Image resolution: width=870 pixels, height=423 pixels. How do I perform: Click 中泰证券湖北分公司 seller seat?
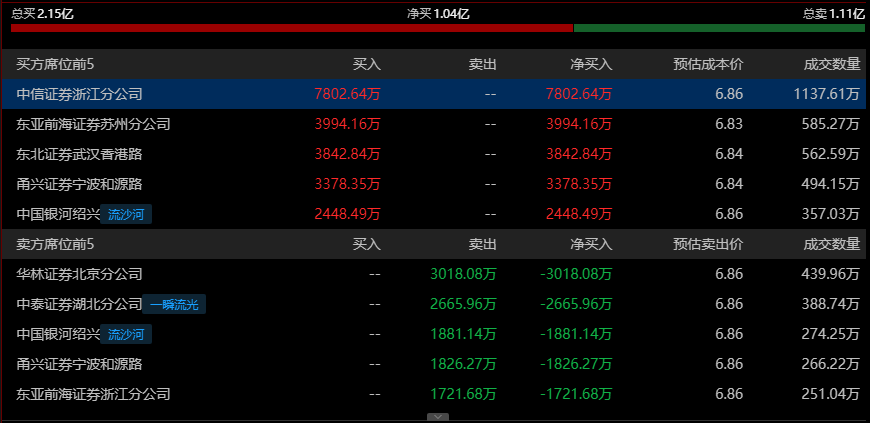[79, 304]
